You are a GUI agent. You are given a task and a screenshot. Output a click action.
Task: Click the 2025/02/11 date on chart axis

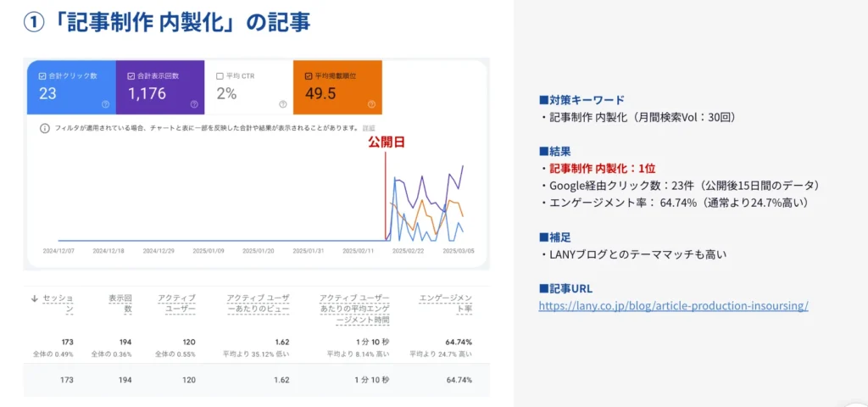tap(359, 250)
